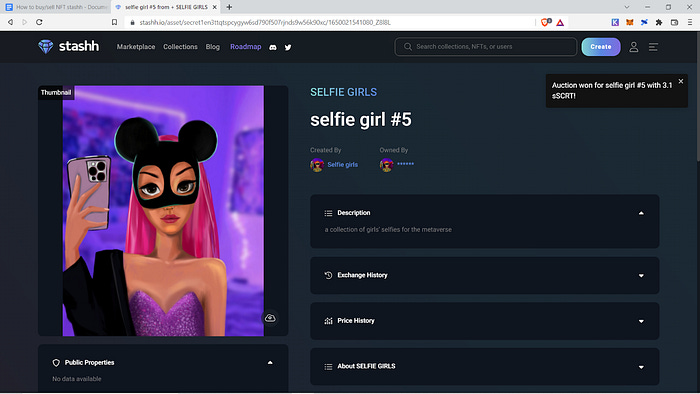Click the Brave rewards triangle icon

[560, 22]
